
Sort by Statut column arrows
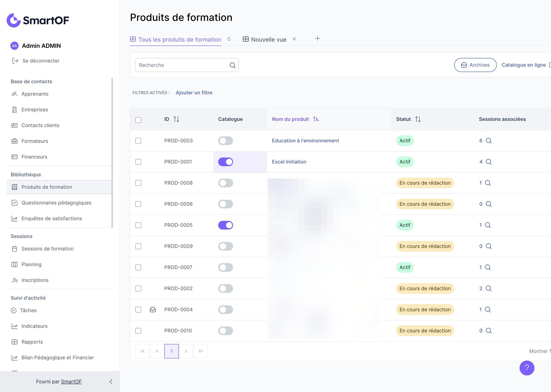click(418, 119)
